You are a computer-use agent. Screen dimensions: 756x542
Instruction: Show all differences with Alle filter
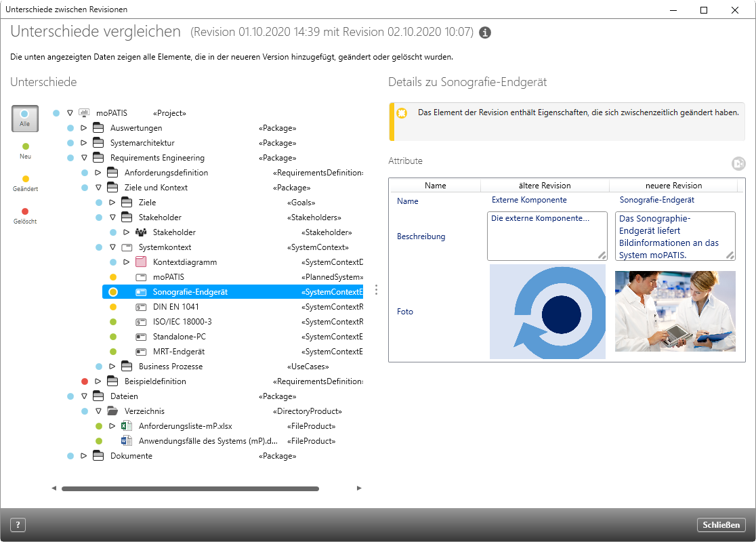[x=25, y=119]
